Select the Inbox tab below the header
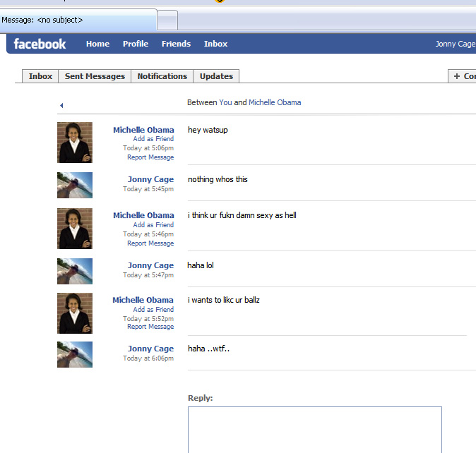476x453 pixels. [40, 76]
